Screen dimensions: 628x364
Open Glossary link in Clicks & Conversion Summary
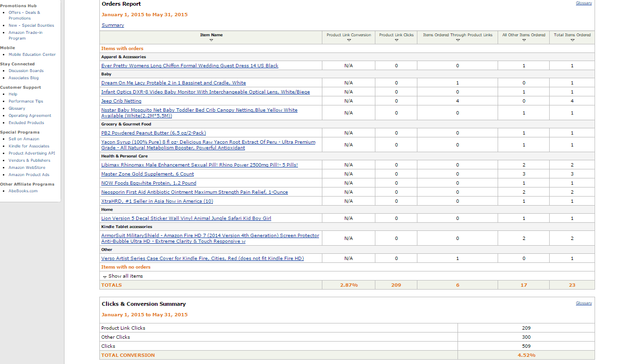(584, 303)
